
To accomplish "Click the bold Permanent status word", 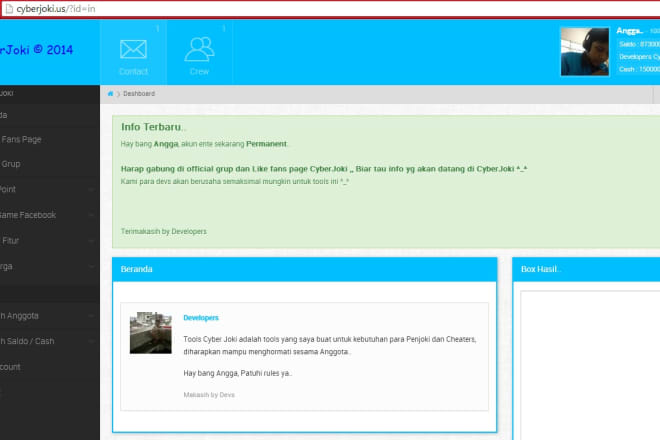I will (x=266, y=144).
